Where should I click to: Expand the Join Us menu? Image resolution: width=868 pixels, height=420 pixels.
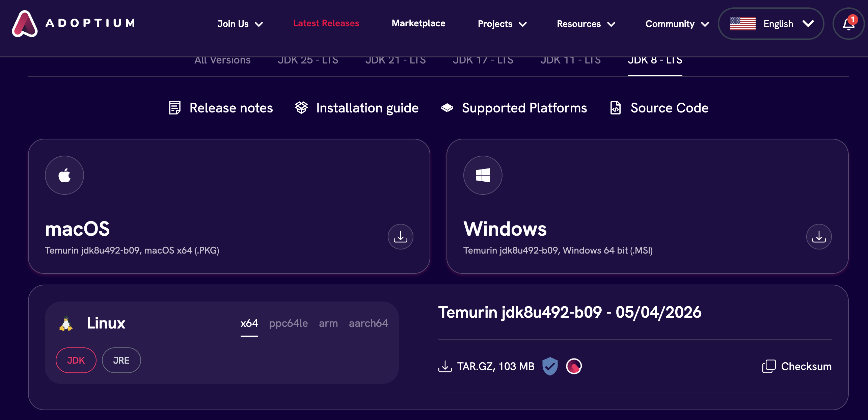tap(240, 24)
